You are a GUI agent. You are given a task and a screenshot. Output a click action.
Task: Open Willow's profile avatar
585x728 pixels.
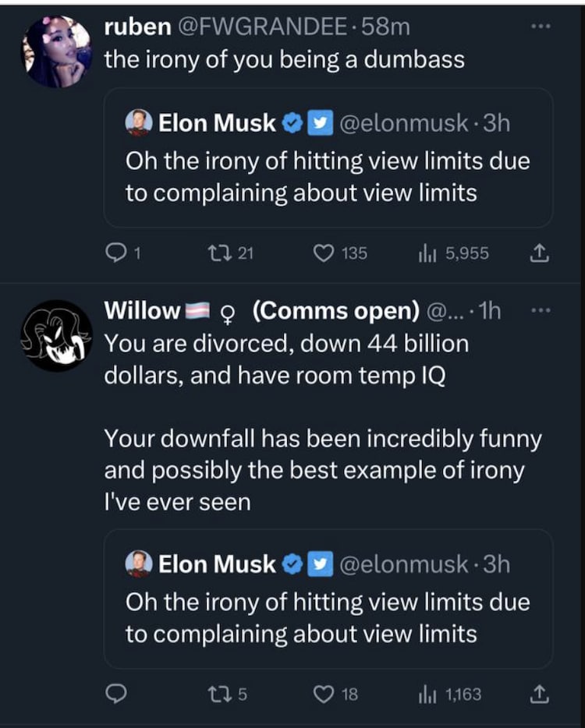click(57, 336)
